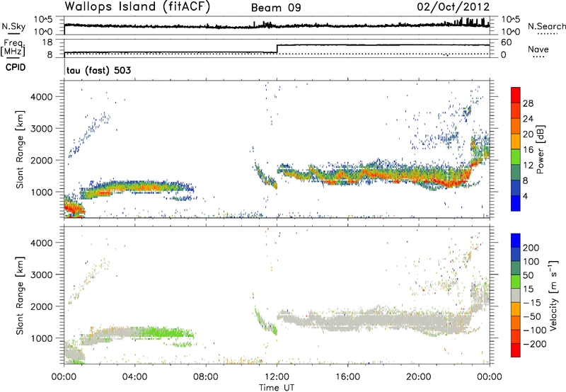Click the "08:00" time axis label
The width and height of the screenshot is (566, 392).
pos(205,377)
